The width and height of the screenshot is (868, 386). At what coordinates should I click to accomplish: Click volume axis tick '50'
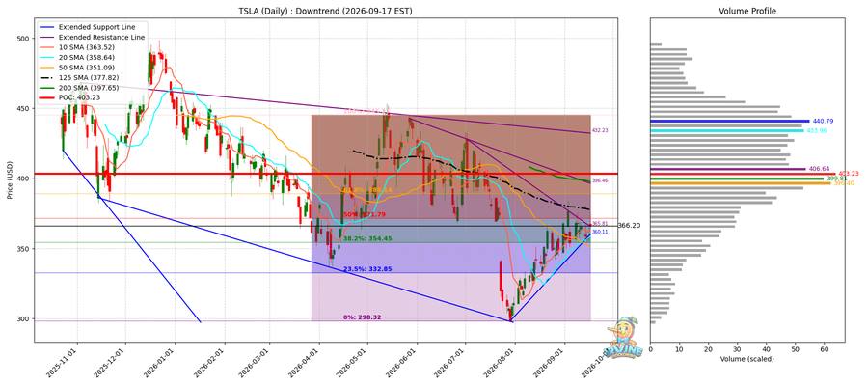(795, 348)
